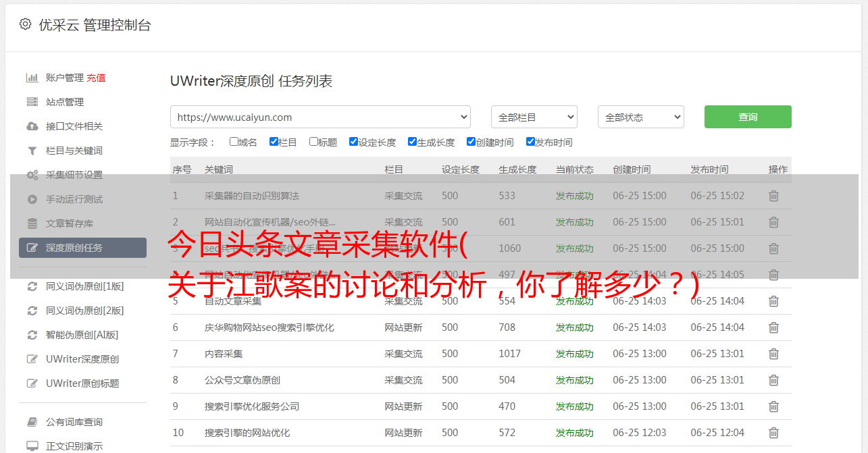The width and height of the screenshot is (868, 453).
Task: Click keyword 搜索引擎的网站优化
Action: (x=247, y=433)
